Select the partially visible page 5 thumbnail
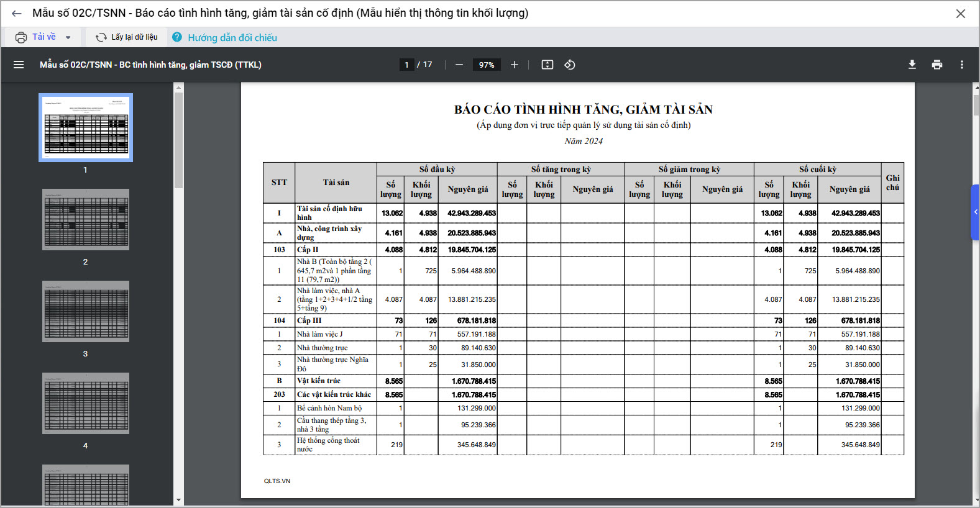 (x=86, y=485)
